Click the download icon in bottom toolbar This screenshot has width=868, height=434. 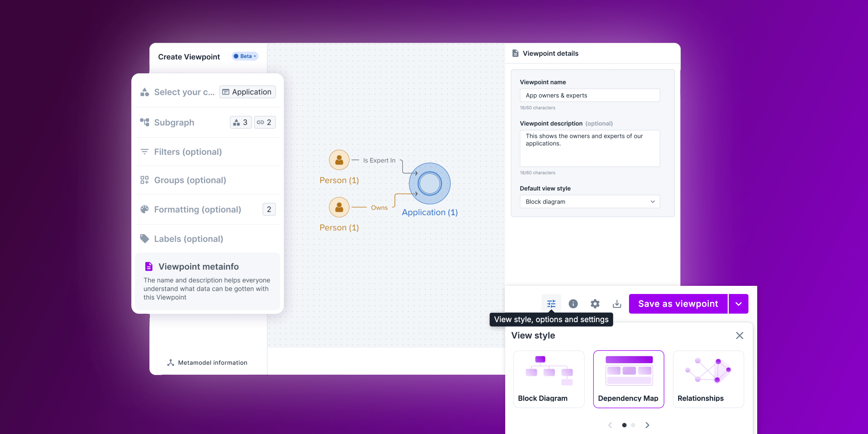[x=616, y=303]
